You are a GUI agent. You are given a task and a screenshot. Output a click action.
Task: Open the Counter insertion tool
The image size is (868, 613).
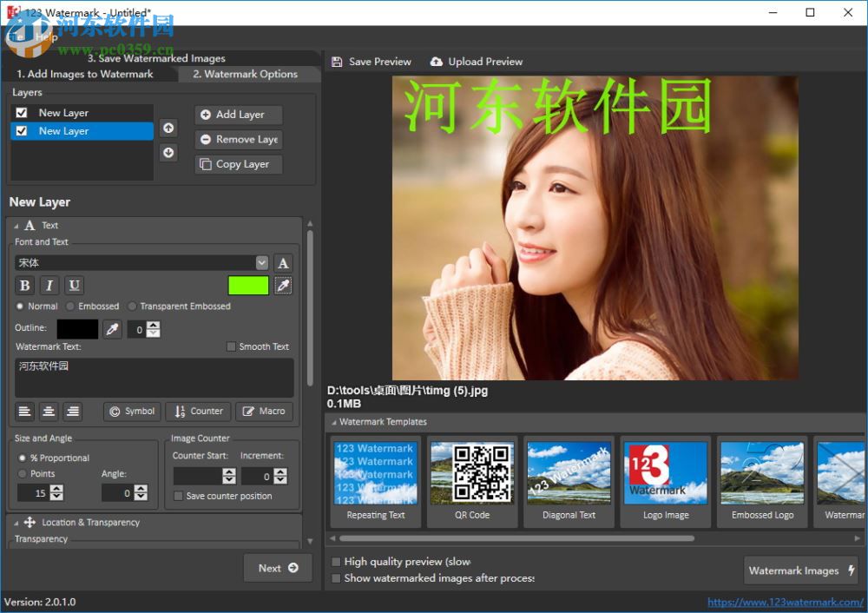click(x=198, y=411)
